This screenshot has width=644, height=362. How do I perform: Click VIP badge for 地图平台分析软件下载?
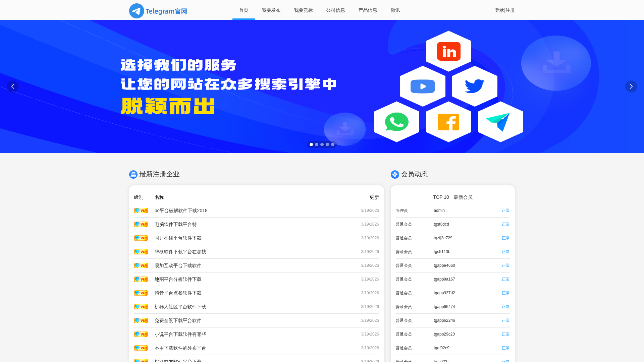(141, 279)
